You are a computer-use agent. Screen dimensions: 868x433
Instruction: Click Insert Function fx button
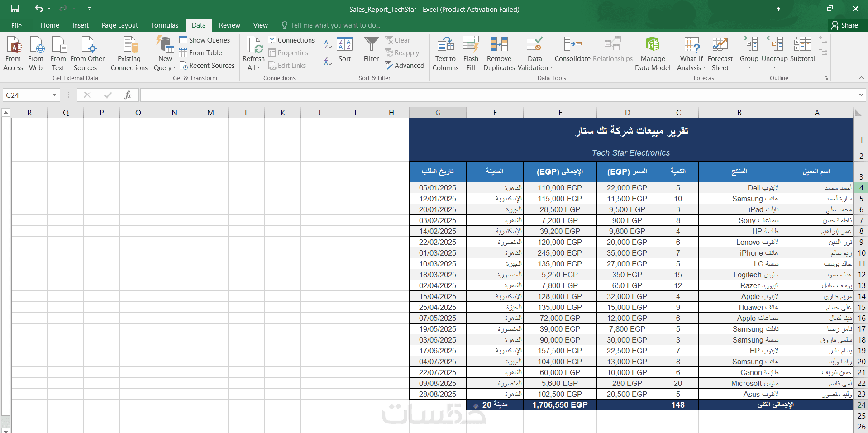click(128, 95)
